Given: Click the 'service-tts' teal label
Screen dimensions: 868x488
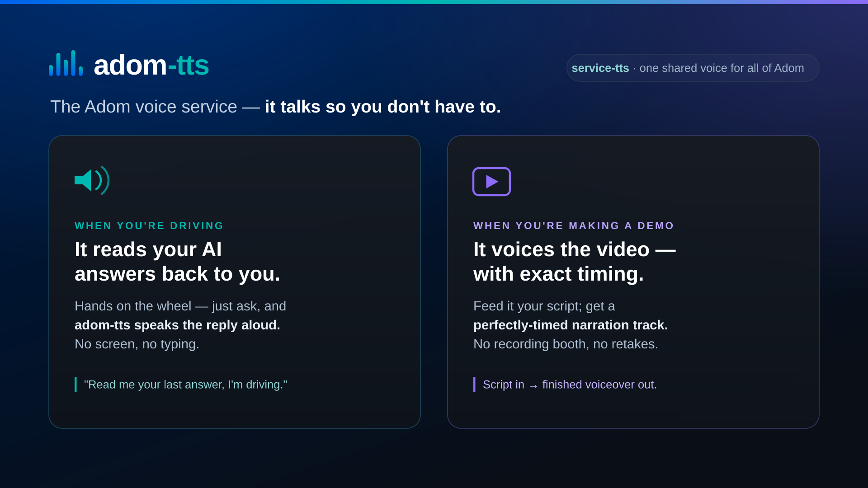Looking at the screenshot, I should pyautogui.click(x=600, y=68).
